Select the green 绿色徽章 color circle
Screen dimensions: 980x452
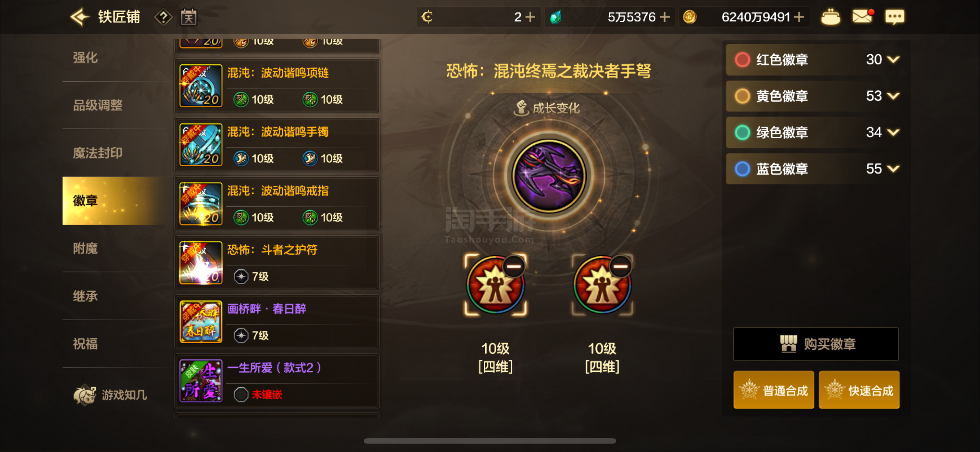pos(742,132)
